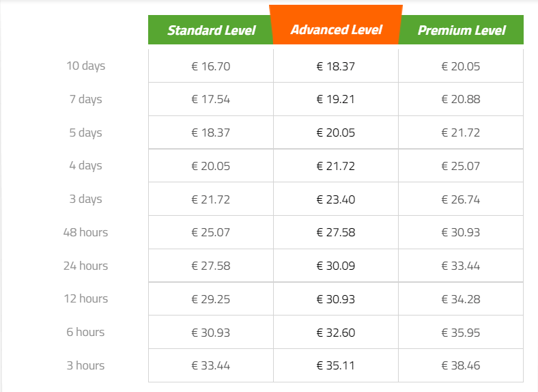Click the € 30.93 Premium 48 hours cell
Viewport: 538px width, 392px height.
pos(461,232)
